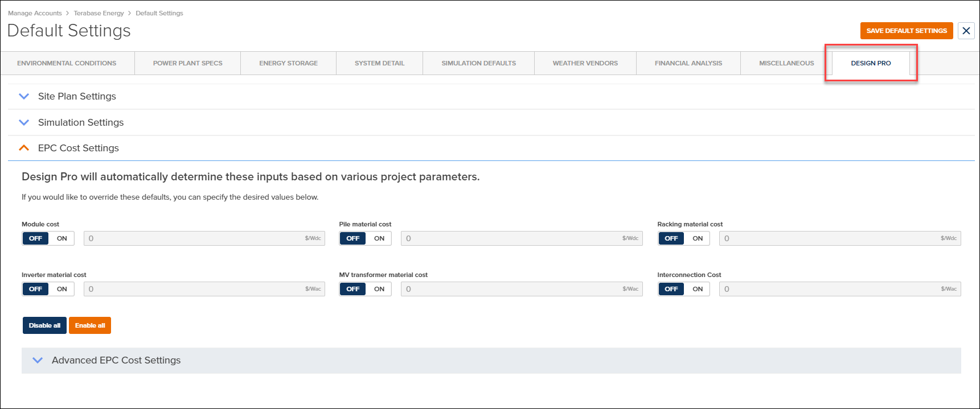Click OFF for Racking material cost
The image size is (980, 409).
click(x=671, y=238)
